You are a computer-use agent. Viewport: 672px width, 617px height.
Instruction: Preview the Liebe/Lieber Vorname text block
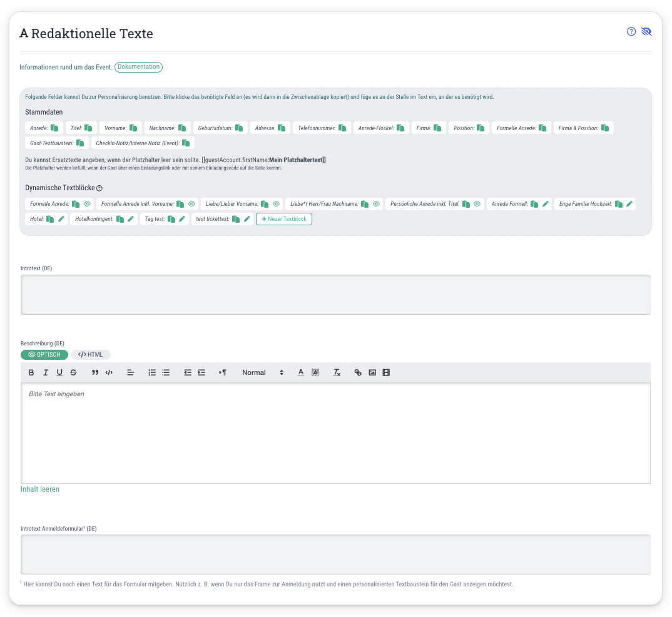pyautogui.click(x=276, y=204)
